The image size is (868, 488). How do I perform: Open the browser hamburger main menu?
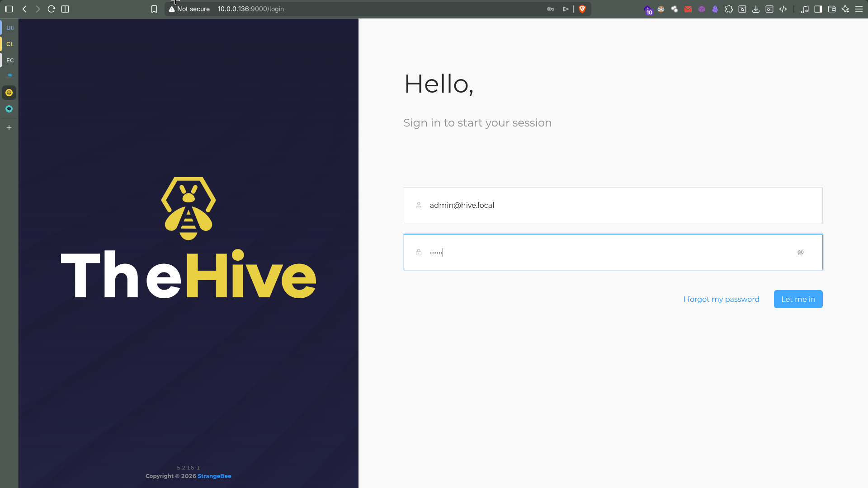[859, 9]
